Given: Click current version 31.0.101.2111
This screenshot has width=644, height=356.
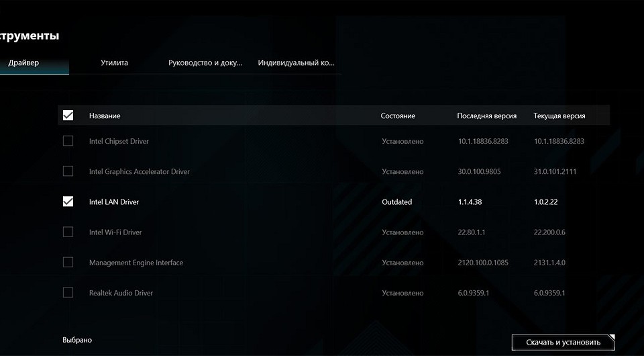Looking at the screenshot, I should point(555,171).
